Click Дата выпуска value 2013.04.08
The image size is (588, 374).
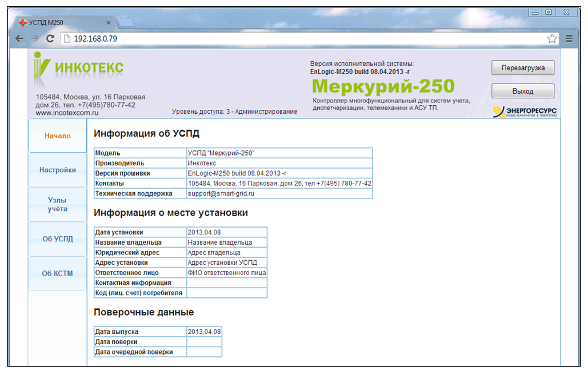point(204,332)
